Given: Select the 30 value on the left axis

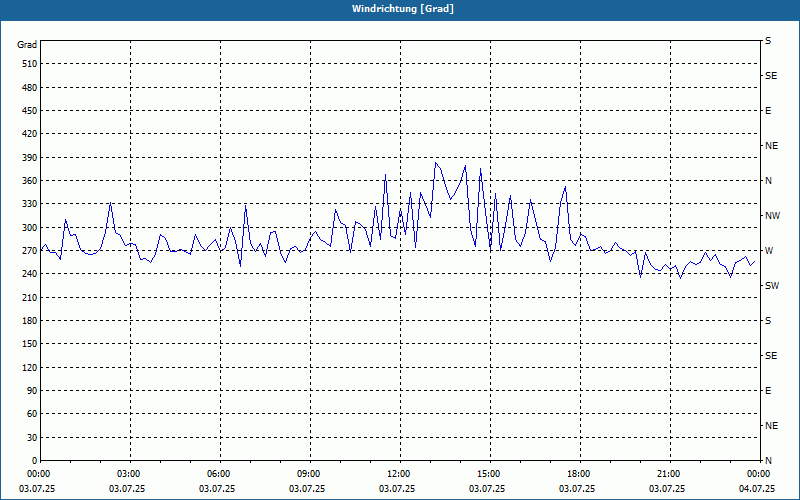Looking at the screenshot, I should pos(32,437).
